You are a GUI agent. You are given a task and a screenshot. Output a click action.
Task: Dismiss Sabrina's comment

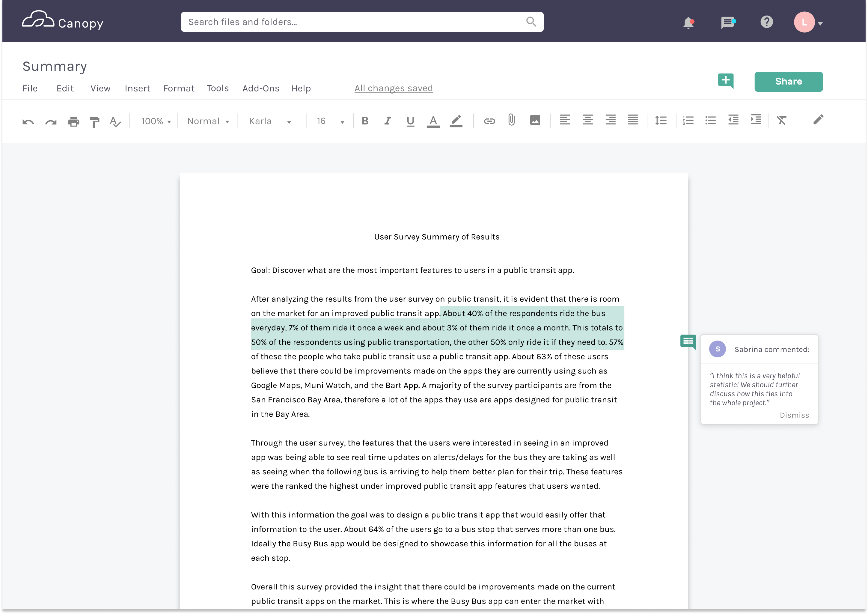(794, 415)
